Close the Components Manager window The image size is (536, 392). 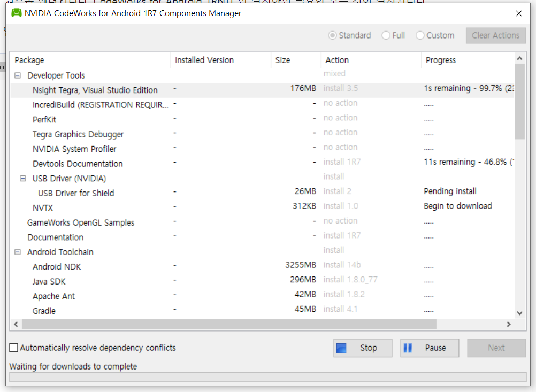[x=518, y=13]
